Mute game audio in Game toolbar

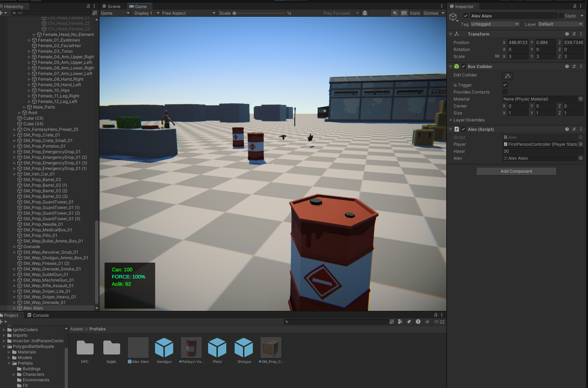click(x=395, y=13)
